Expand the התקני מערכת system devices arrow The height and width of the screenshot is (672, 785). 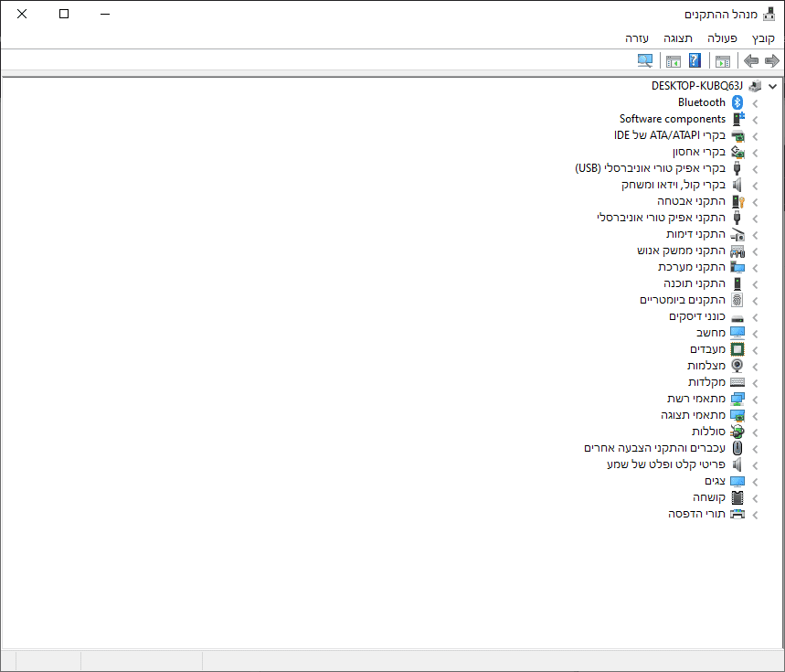(755, 268)
